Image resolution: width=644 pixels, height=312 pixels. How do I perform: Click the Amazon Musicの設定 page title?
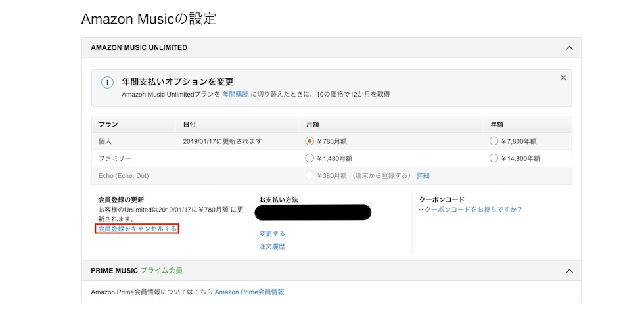[x=149, y=19]
